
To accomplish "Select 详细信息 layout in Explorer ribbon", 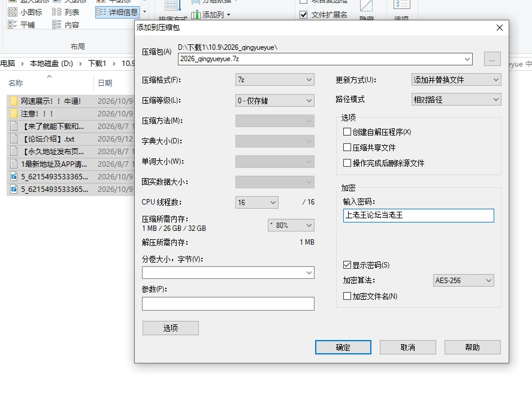I will coord(117,12).
